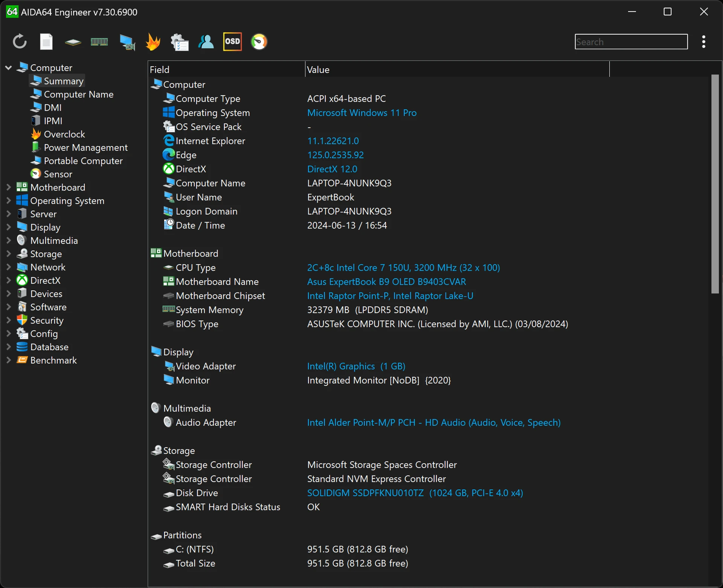723x588 pixels.
Task: Click the Search input field
Action: [631, 41]
